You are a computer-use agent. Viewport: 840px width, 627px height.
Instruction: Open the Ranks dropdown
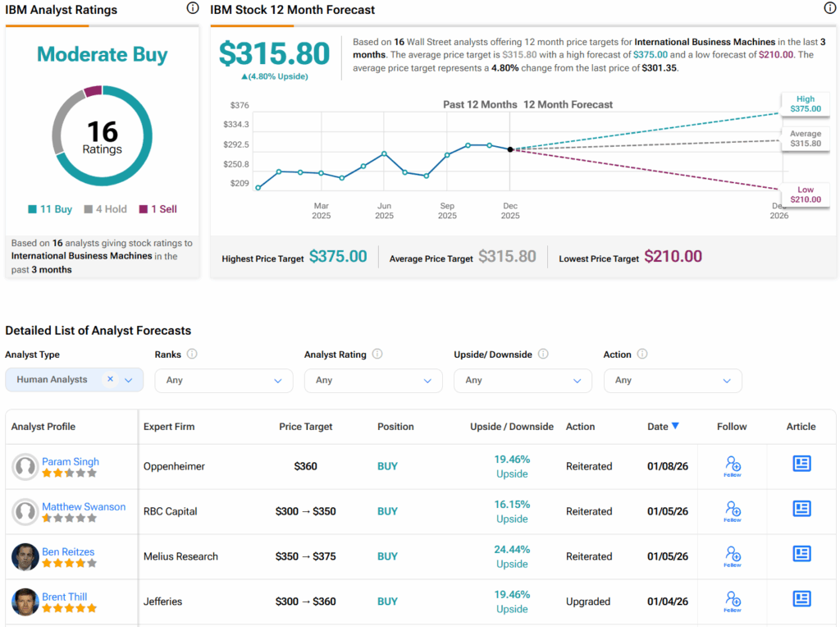223,380
